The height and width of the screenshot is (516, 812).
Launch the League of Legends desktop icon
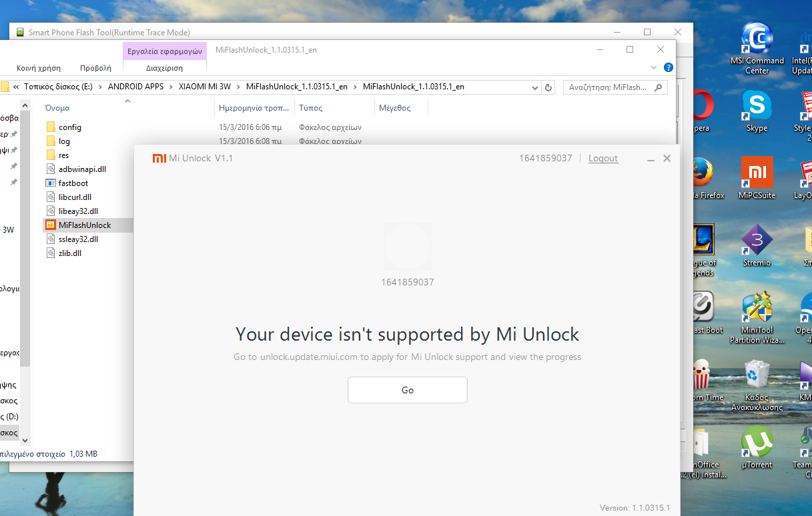tap(705, 250)
